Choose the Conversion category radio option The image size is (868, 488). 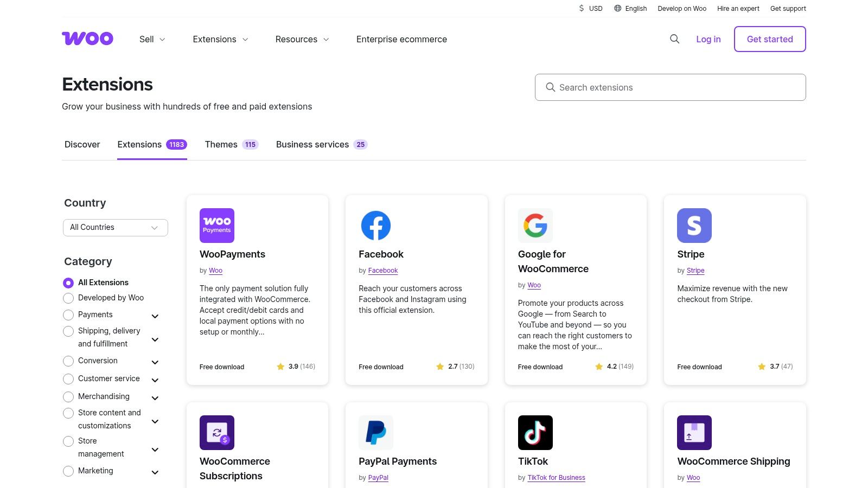pos(68,361)
